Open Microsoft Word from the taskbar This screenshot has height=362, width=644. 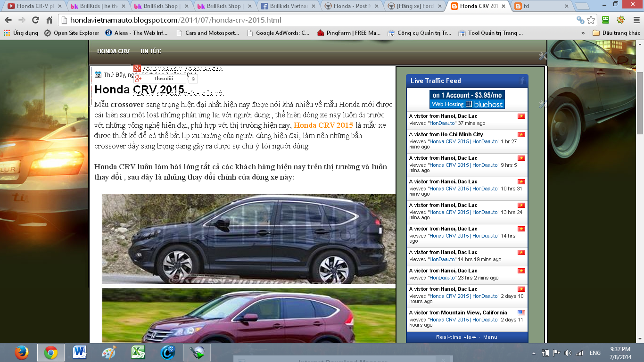[80, 353]
